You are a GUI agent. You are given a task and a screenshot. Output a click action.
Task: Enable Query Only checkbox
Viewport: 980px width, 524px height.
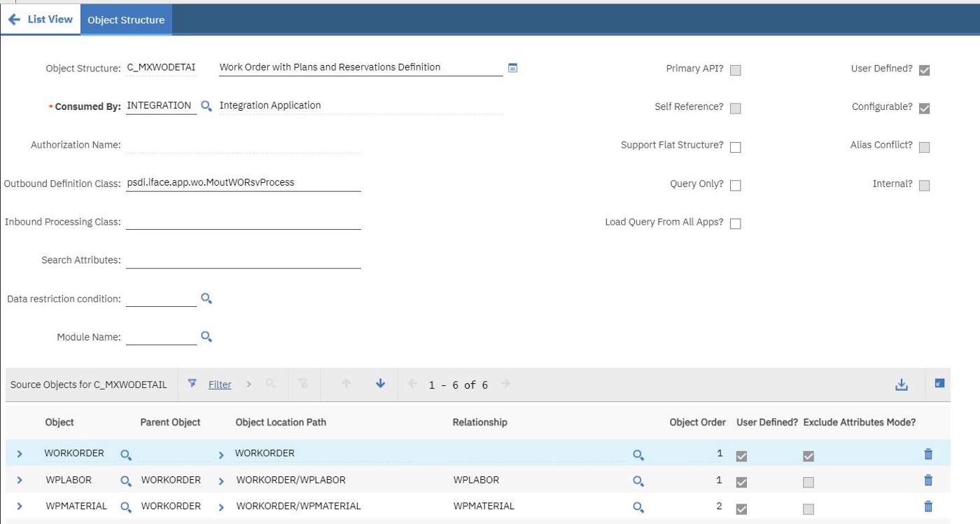click(x=735, y=186)
